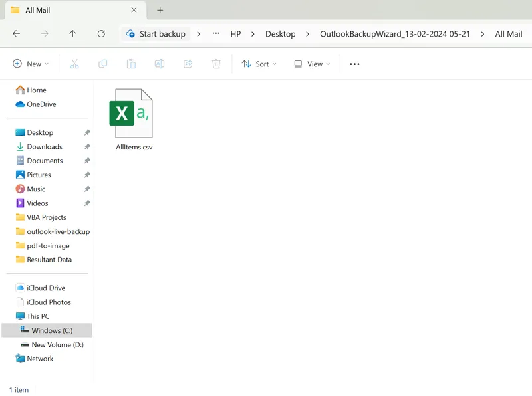Open the New item dropdown
The width and height of the screenshot is (532, 396).
pos(31,64)
